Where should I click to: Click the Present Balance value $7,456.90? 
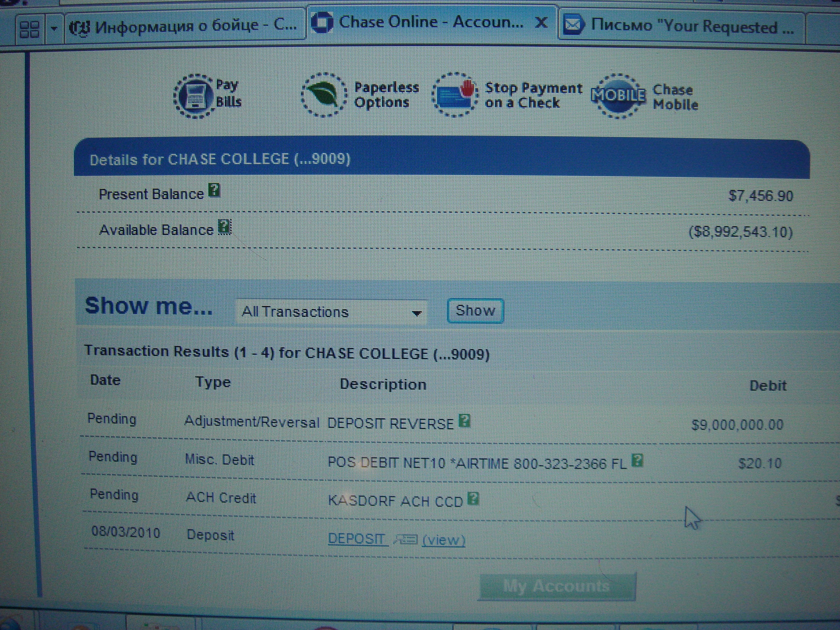pos(761,196)
